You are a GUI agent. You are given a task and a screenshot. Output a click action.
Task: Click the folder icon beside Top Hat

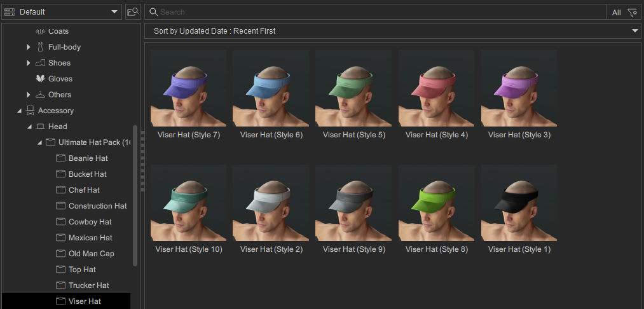tap(61, 270)
